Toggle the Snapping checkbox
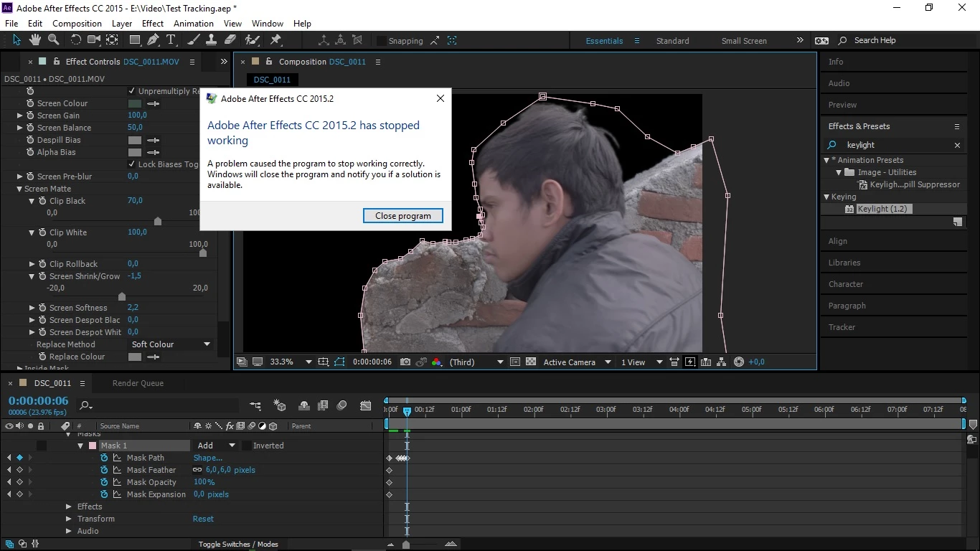Image resolution: width=980 pixels, height=551 pixels. click(x=382, y=41)
